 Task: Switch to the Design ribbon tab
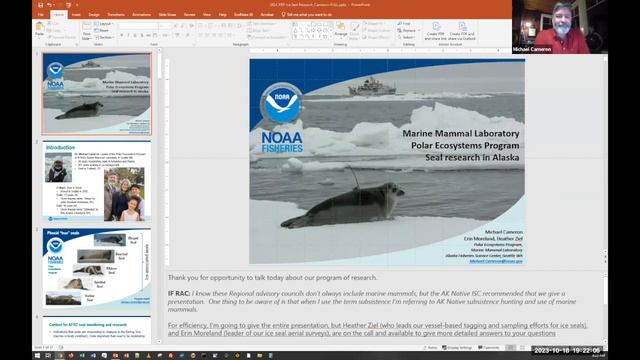pyautogui.click(x=94, y=15)
